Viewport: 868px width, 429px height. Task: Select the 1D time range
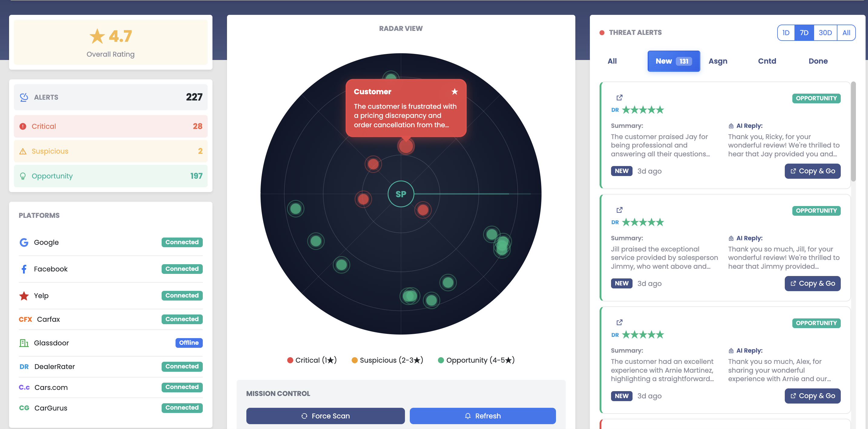(x=786, y=32)
